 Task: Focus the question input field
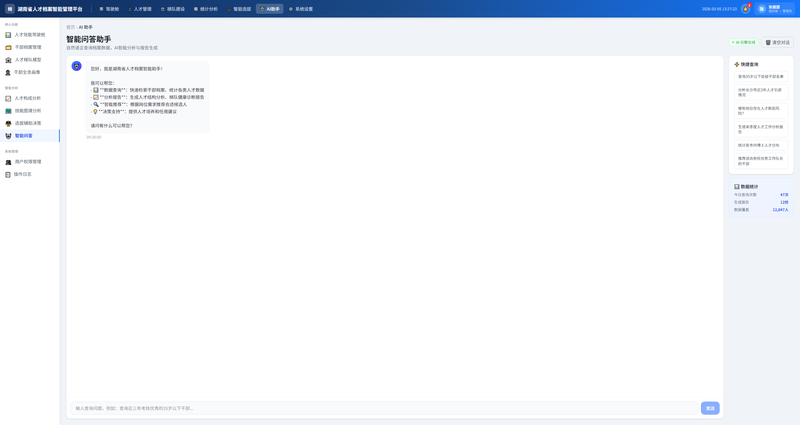(384, 408)
